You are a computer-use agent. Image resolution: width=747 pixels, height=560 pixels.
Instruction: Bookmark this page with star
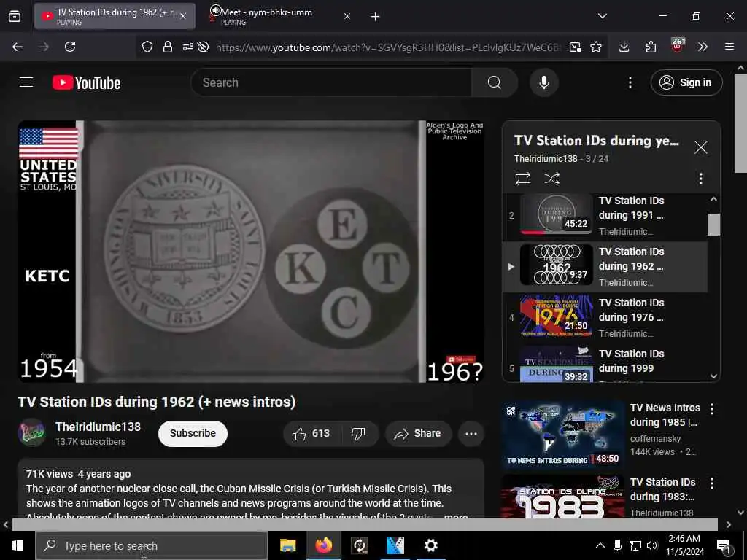[596, 47]
